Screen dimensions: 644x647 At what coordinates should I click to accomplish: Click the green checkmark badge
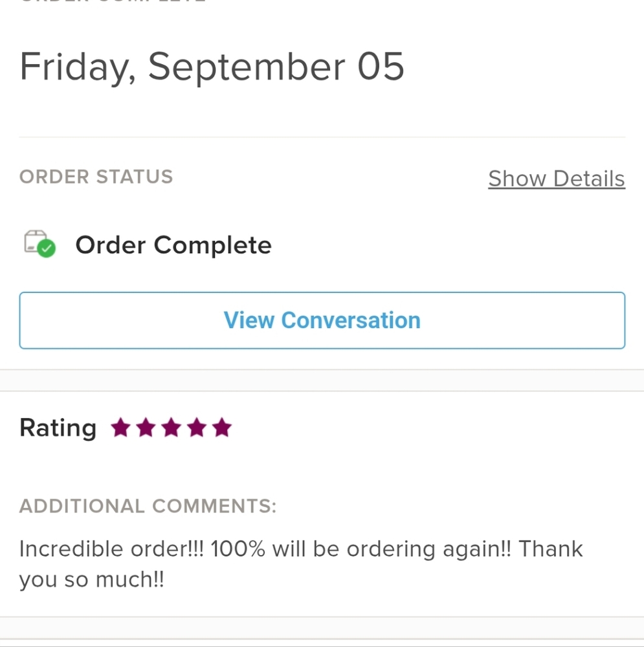(47, 248)
